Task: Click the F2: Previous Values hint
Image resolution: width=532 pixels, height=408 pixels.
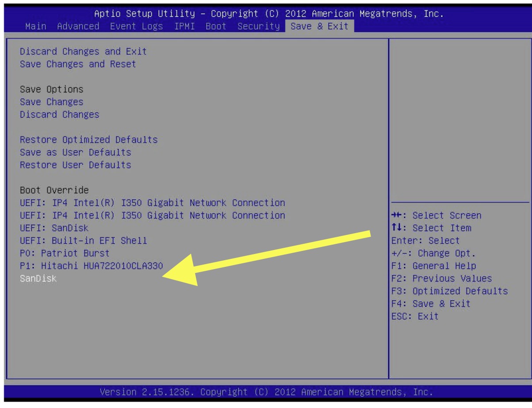Action: coord(441,279)
